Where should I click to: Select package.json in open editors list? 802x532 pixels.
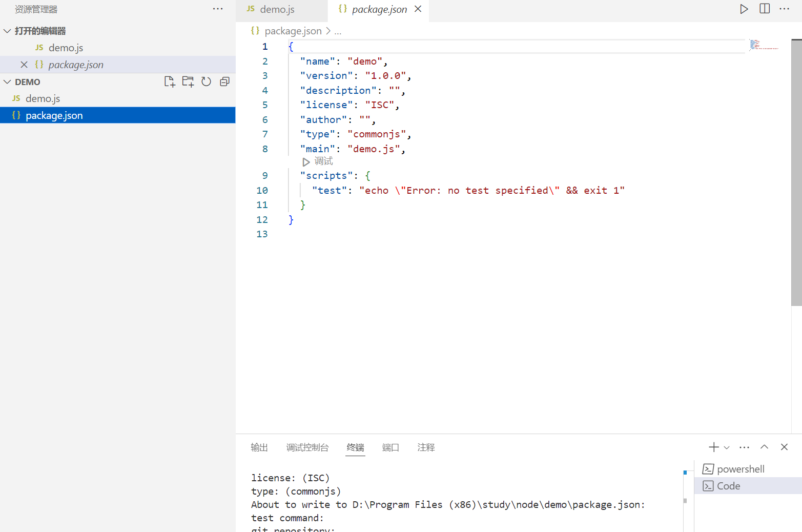click(x=118, y=65)
